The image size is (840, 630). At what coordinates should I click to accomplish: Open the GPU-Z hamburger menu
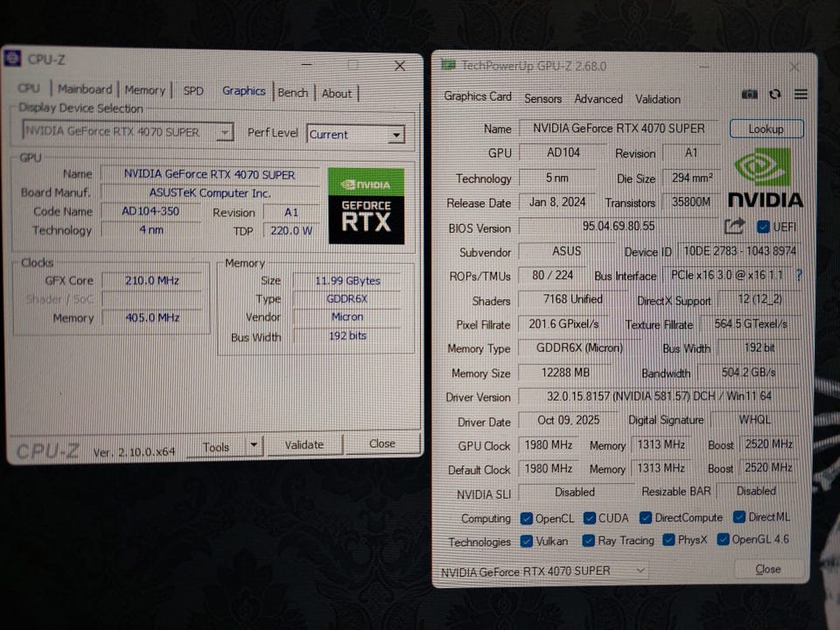pos(801,94)
